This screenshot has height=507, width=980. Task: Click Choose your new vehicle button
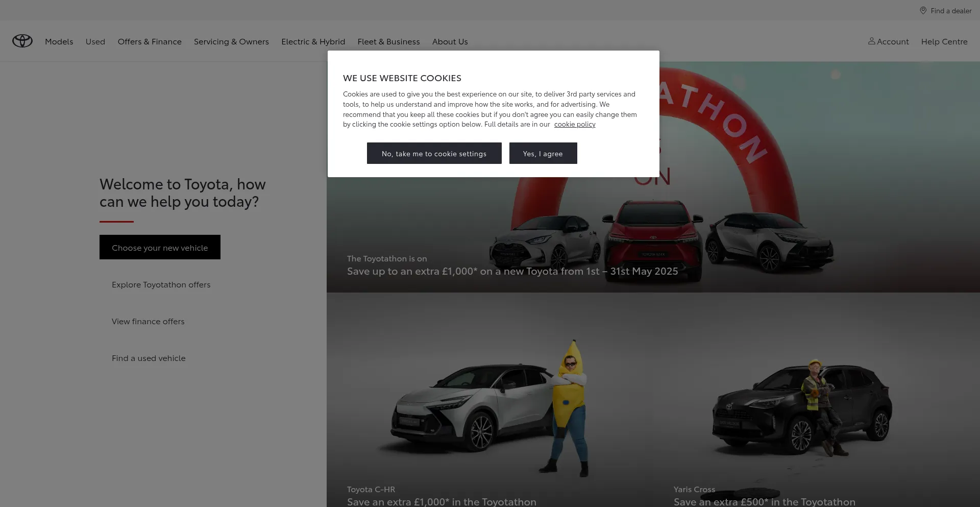coord(160,248)
